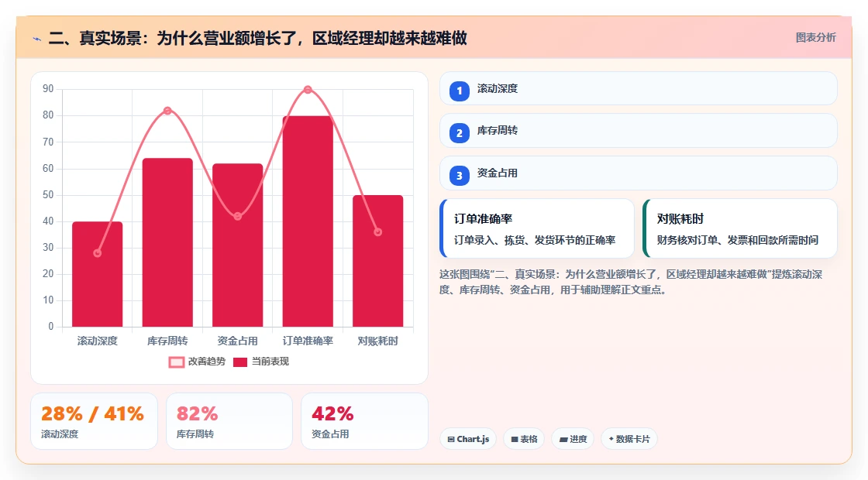
Task: Click the lightning icon before the title
Action: (37, 39)
